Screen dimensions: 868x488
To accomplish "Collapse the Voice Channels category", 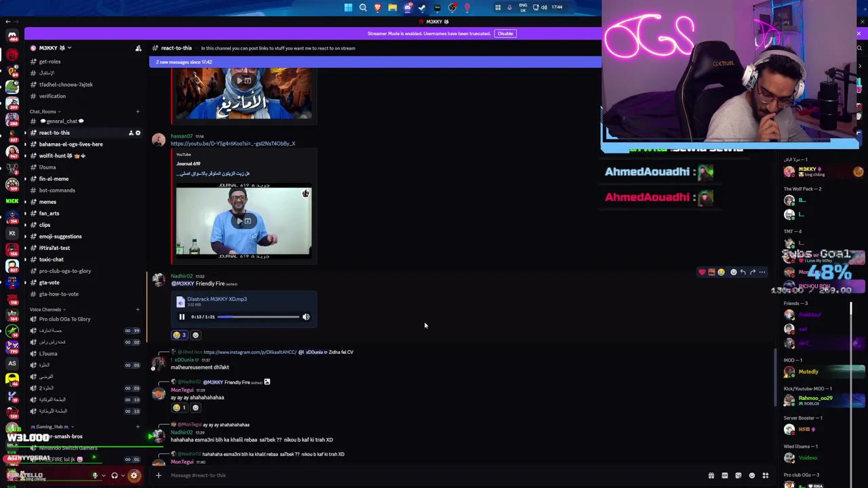I will point(46,310).
